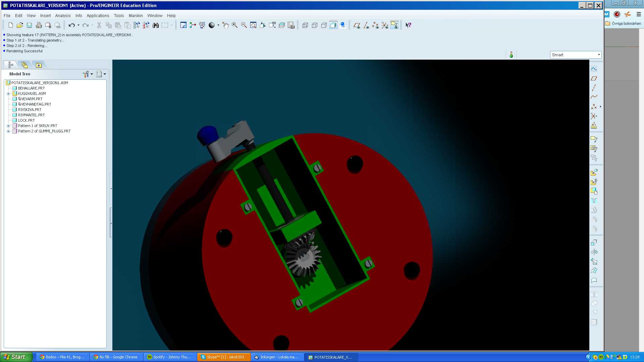Open Inkorgen Lokala mail taskbar button
Screen dimensions: 644x362
(x=277, y=357)
